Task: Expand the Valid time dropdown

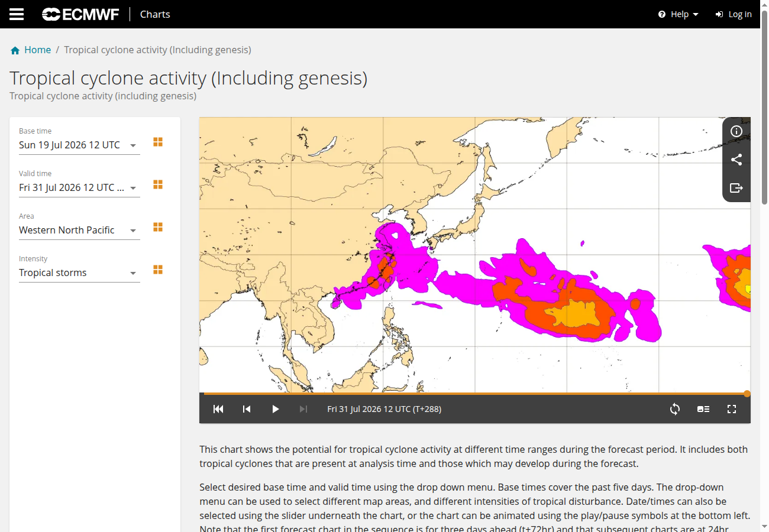Action: [79, 187]
